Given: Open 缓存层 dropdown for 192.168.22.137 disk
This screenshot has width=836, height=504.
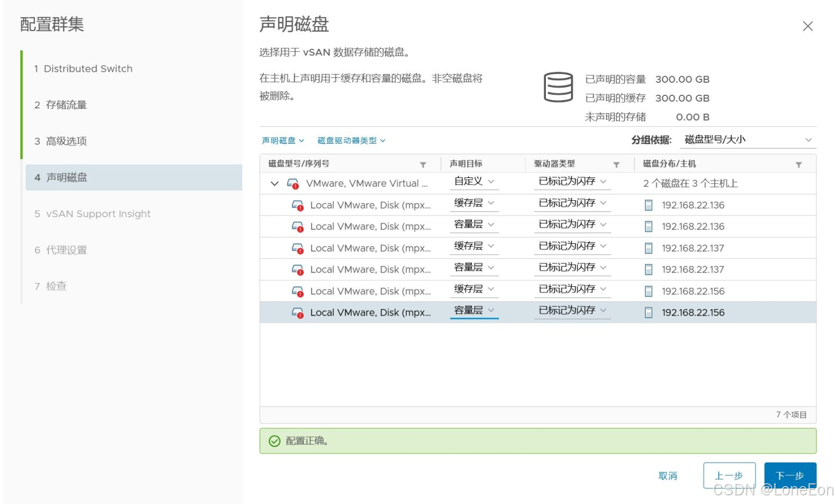Looking at the screenshot, I should [x=475, y=246].
